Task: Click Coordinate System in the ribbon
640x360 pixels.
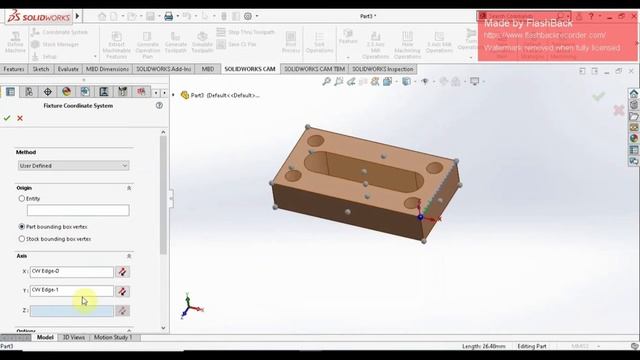Action: coord(60,32)
